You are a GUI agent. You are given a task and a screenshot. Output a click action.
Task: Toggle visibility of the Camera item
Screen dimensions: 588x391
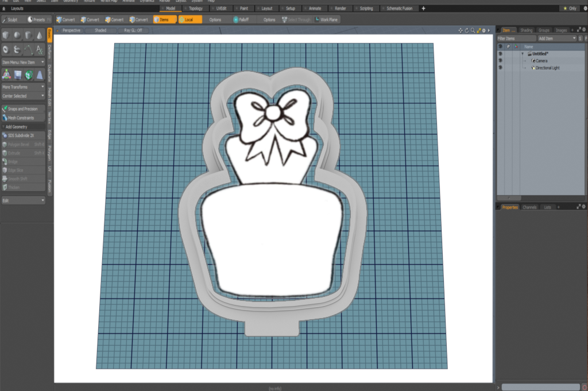(500, 60)
